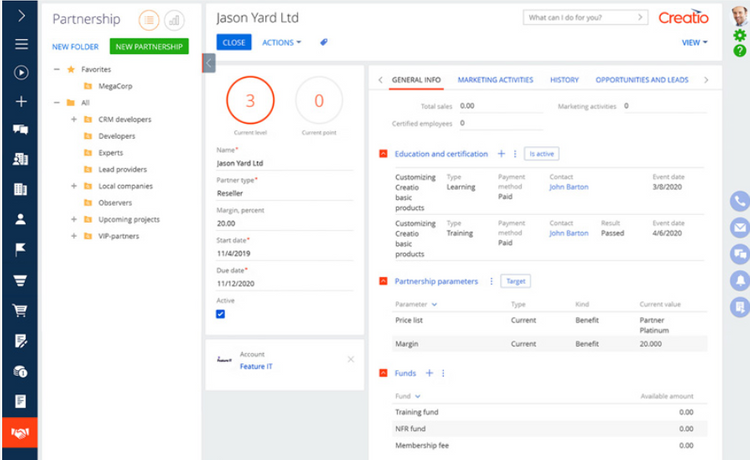Click the run process play icon

tap(21, 73)
